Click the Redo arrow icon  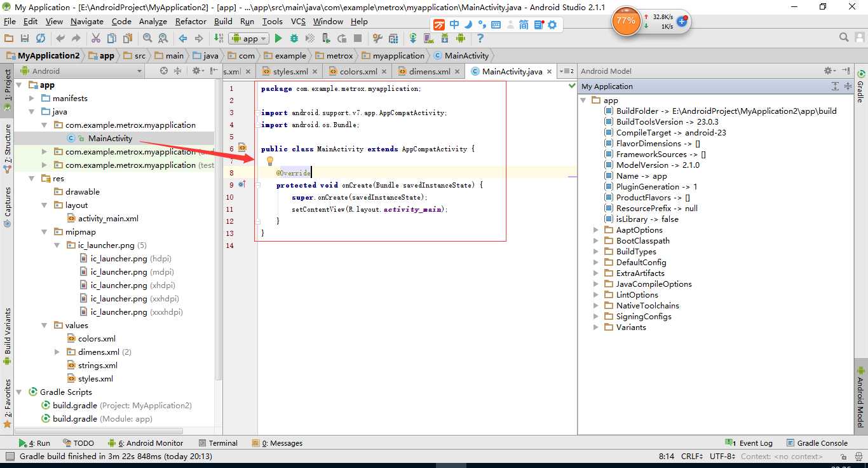click(76, 39)
